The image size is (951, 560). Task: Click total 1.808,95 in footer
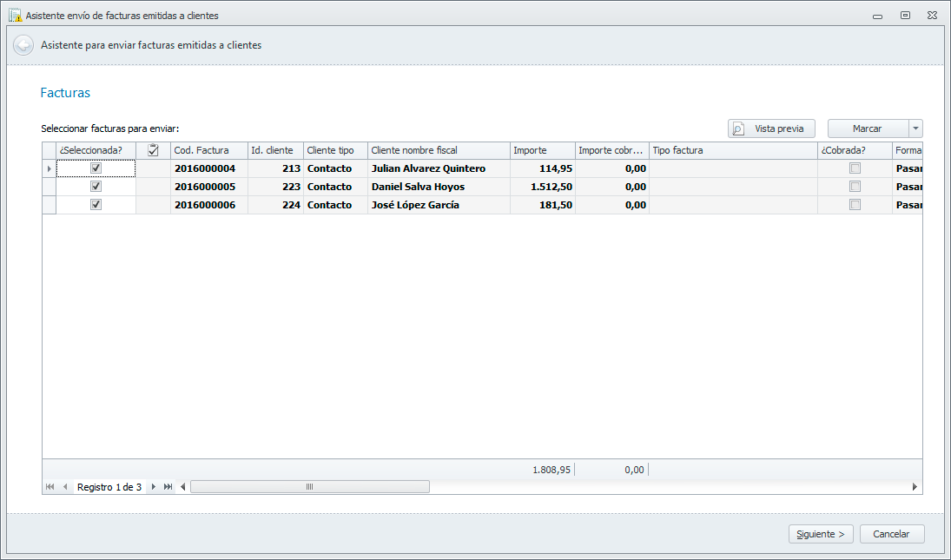pyautogui.click(x=551, y=470)
